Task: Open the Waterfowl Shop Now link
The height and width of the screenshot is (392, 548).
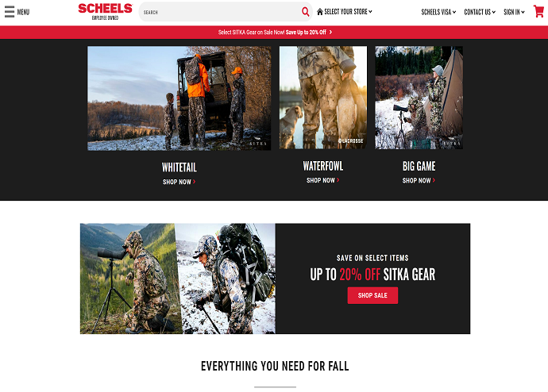Action: [322, 180]
